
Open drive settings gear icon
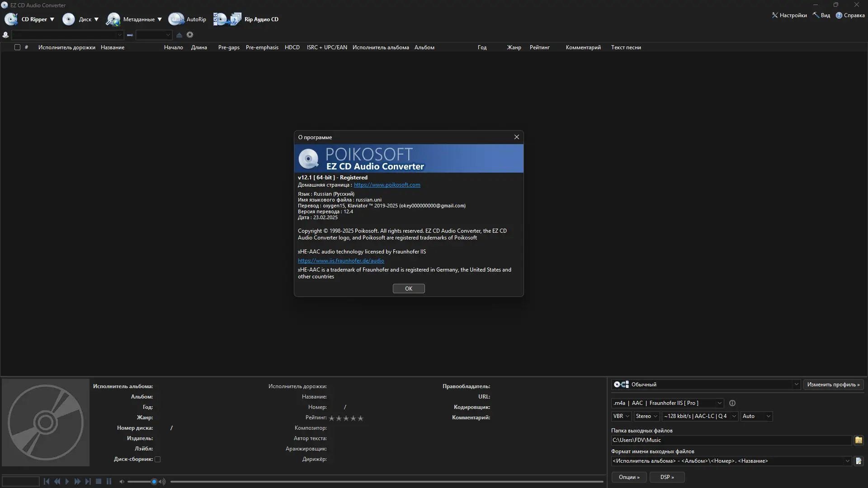(x=190, y=35)
